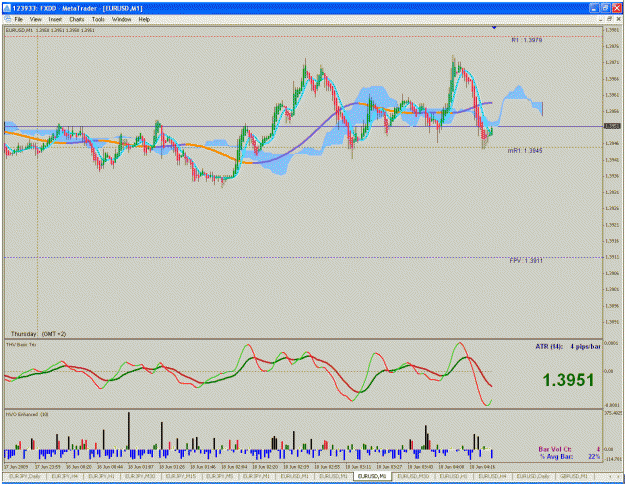Click the THV Basic Trix indicator label
Screen dimensions: 625x484
(21, 344)
